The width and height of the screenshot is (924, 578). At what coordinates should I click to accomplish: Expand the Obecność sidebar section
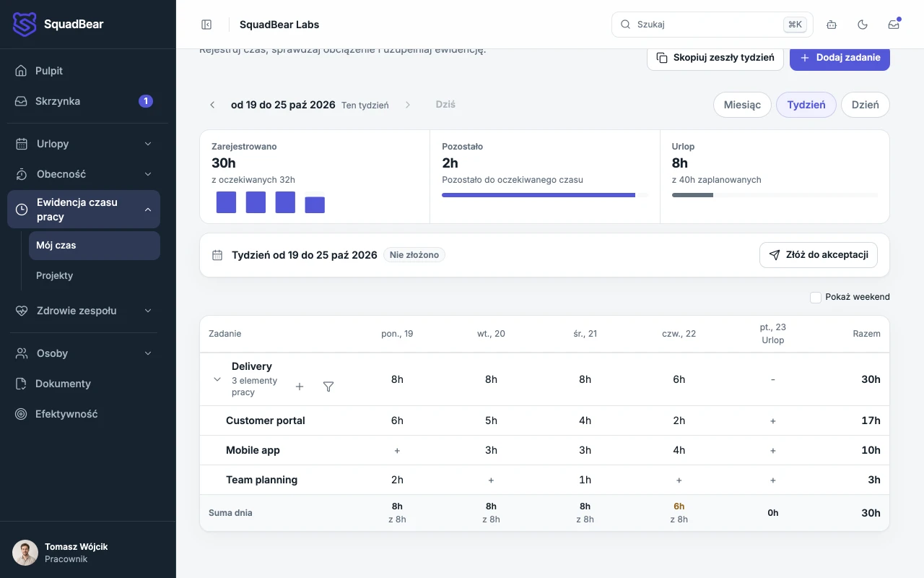tap(84, 174)
